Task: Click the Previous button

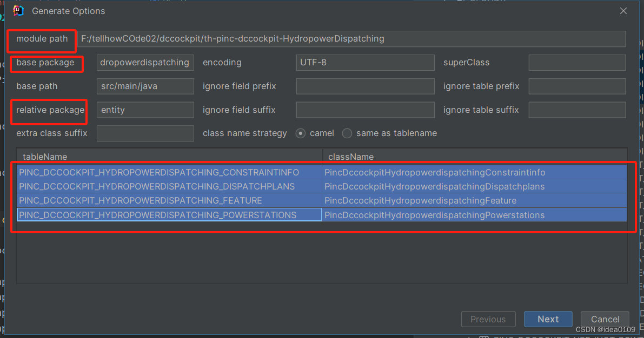Action: coord(488,319)
